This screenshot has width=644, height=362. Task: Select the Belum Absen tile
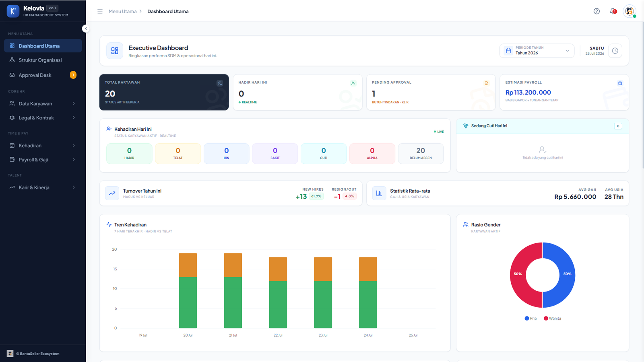pos(421,154)
